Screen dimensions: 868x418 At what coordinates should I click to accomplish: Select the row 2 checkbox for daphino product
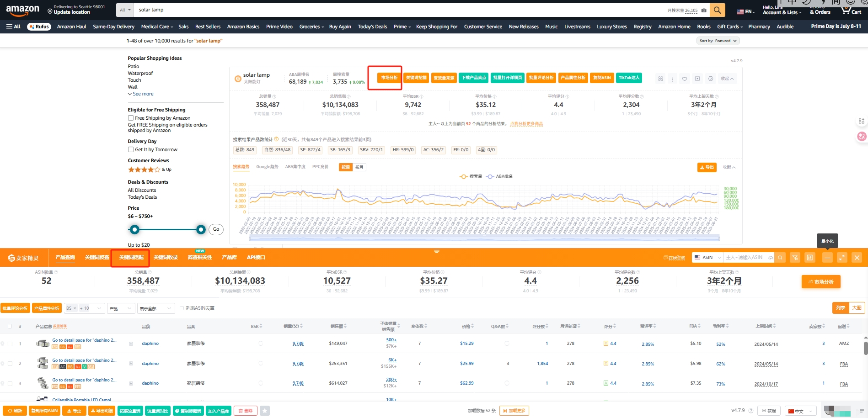click(10, 364)
